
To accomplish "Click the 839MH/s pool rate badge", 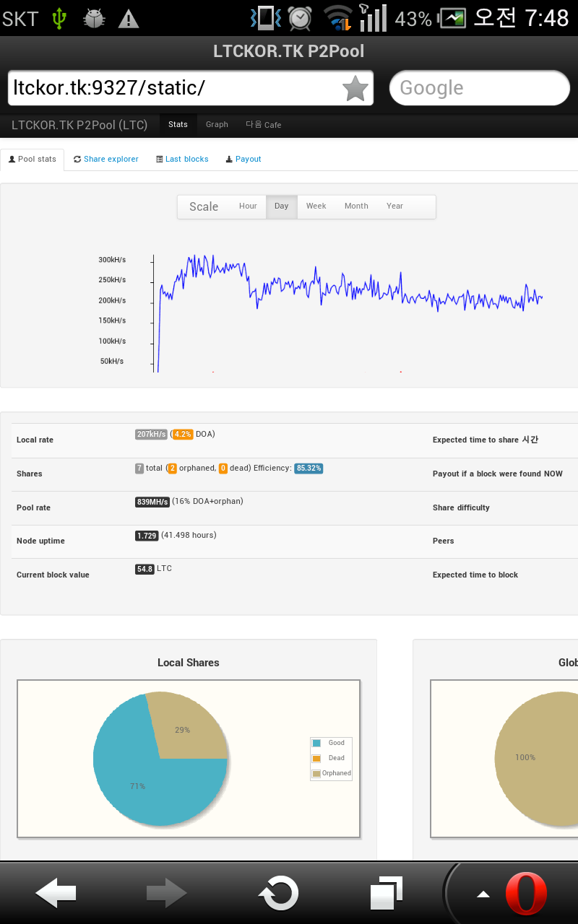I will pyautogui.click(x=152, y=502).
